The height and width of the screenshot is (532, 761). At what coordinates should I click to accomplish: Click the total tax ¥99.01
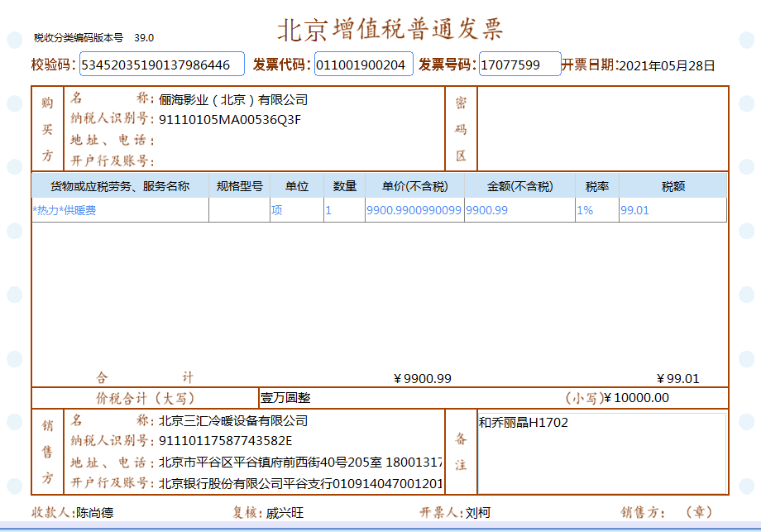678,379
